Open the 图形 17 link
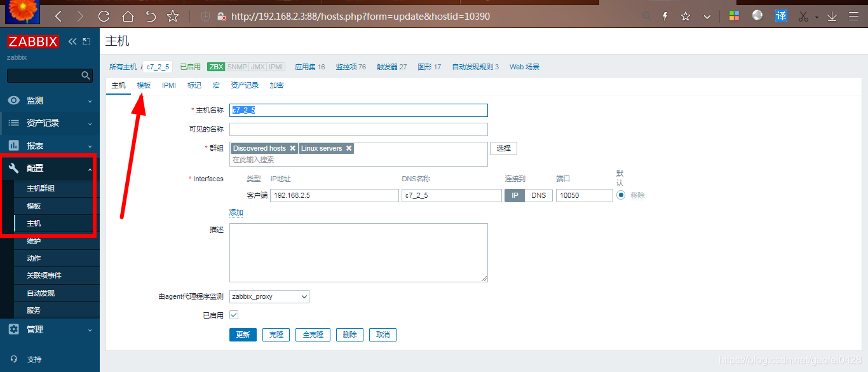Viewport: 868px width, 372px height. point(429,67)
